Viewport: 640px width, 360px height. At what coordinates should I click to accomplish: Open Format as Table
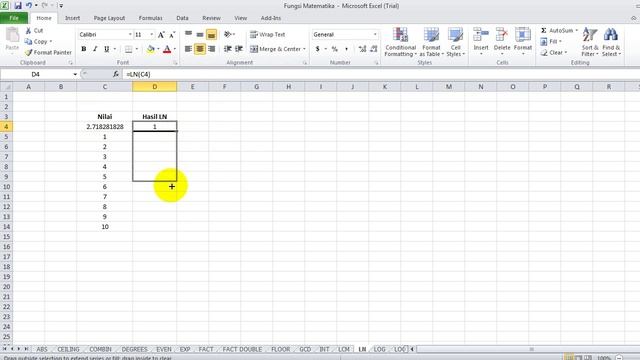[x=431, y=42]
